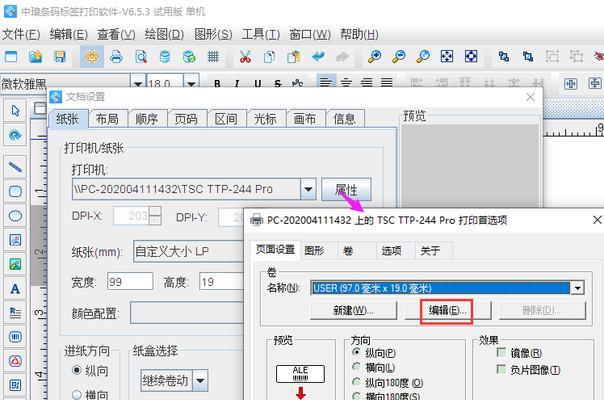Switch to the 光标 tab
This screenshot has width=604, height=400.
[265, 119]
